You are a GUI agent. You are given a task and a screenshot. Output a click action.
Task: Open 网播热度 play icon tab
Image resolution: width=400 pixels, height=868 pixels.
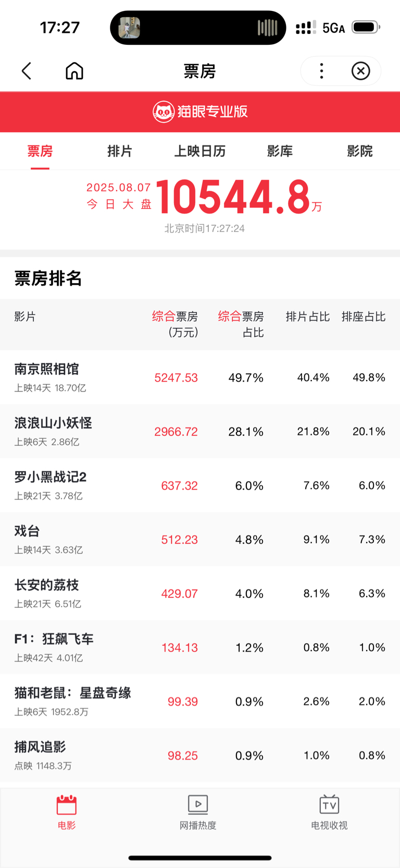pyautogui.click(x=198, y=804)
